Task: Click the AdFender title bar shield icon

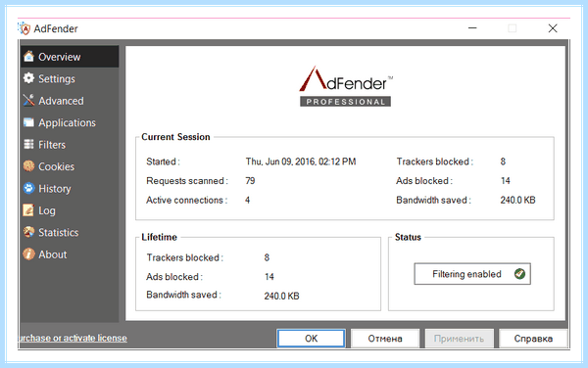Action: (x=24, y=28)
